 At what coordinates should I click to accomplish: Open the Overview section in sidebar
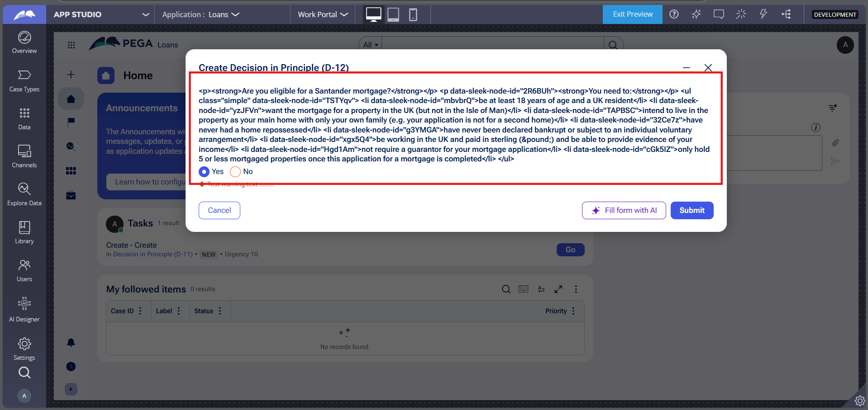[x=24, y=42]
